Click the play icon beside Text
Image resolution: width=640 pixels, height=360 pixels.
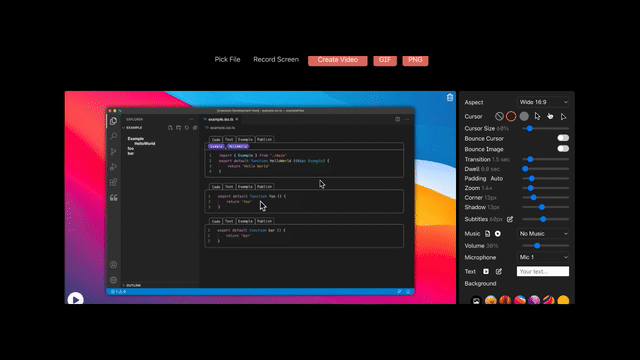point(486,271)
